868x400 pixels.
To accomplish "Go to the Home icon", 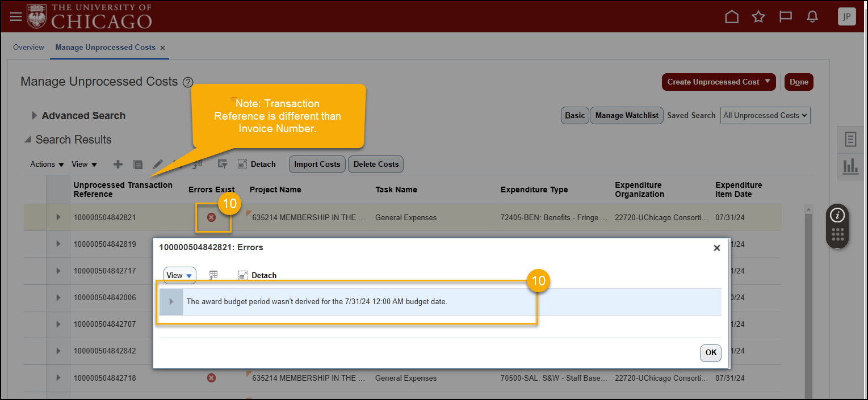I will click(x=732, y=17).
